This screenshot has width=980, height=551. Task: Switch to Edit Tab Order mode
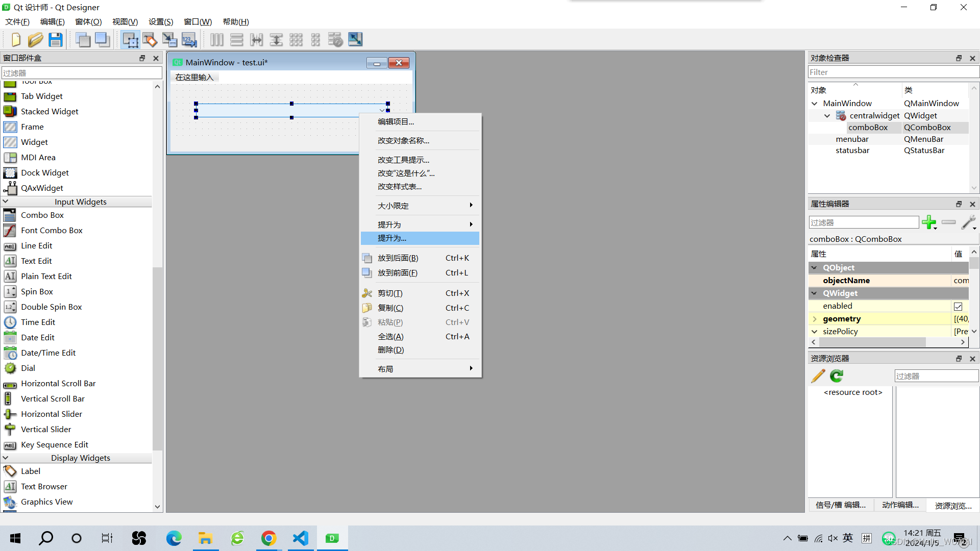tap(189, 39)
